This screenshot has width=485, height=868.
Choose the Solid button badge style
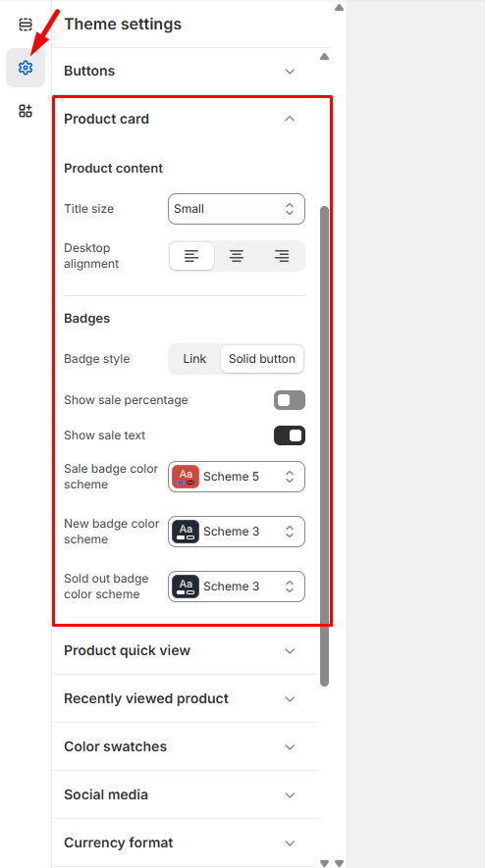262,359
